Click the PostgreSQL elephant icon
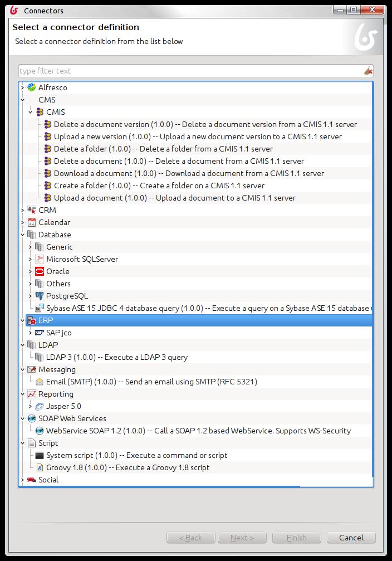This screenshot has height=561, width=392. pos(40,296)
